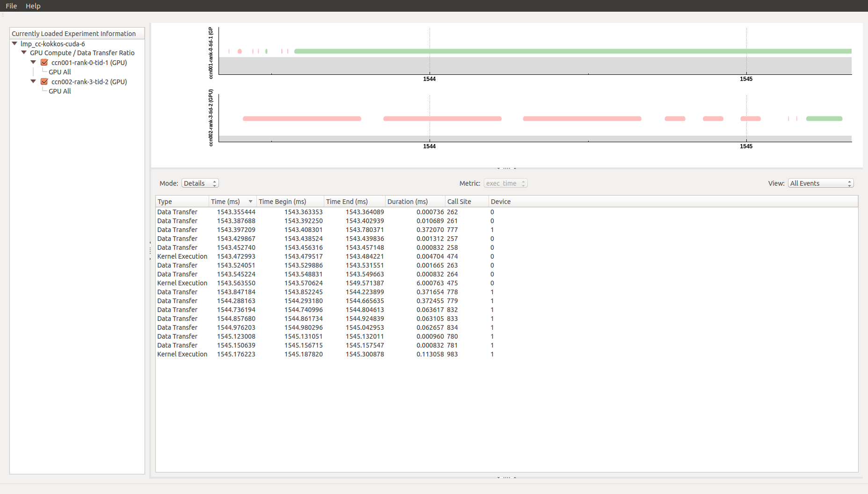Sort by the Time Begin (ms) column
868x494 pixels.
point(290,202)
